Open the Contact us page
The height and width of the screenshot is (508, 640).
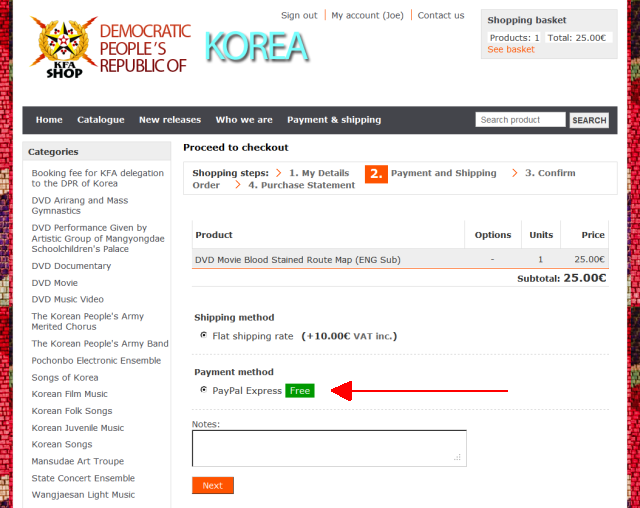441,15
